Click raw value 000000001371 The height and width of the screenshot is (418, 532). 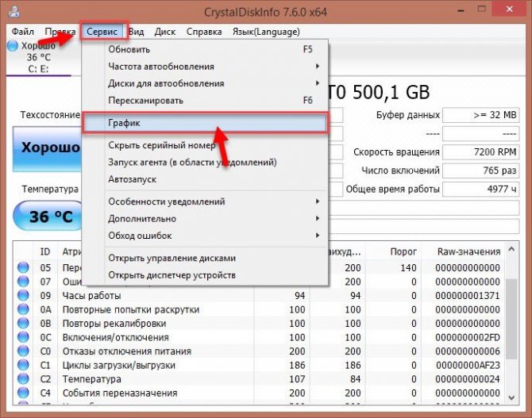click(468, 296)
